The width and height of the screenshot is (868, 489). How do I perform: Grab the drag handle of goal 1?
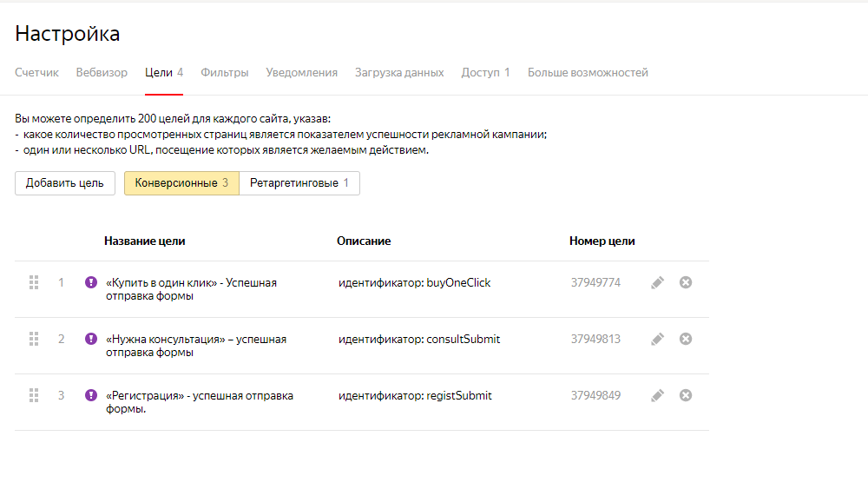coord(35,282)
